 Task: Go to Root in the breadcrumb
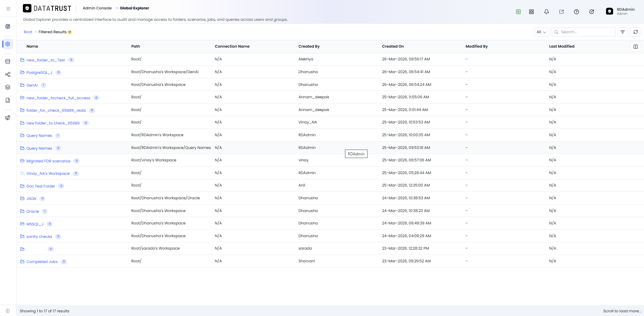point(28,32)
